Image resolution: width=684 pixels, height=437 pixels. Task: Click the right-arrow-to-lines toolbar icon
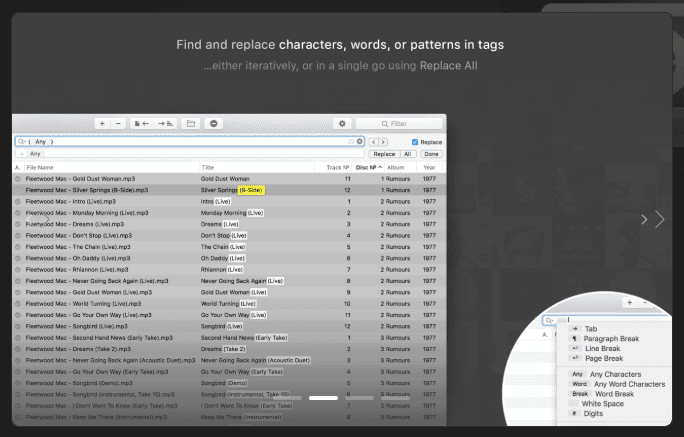click(x=165, y=123)
